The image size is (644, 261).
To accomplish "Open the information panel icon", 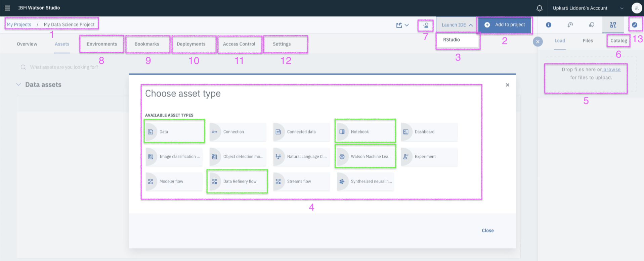I will (x=549, y=25).
